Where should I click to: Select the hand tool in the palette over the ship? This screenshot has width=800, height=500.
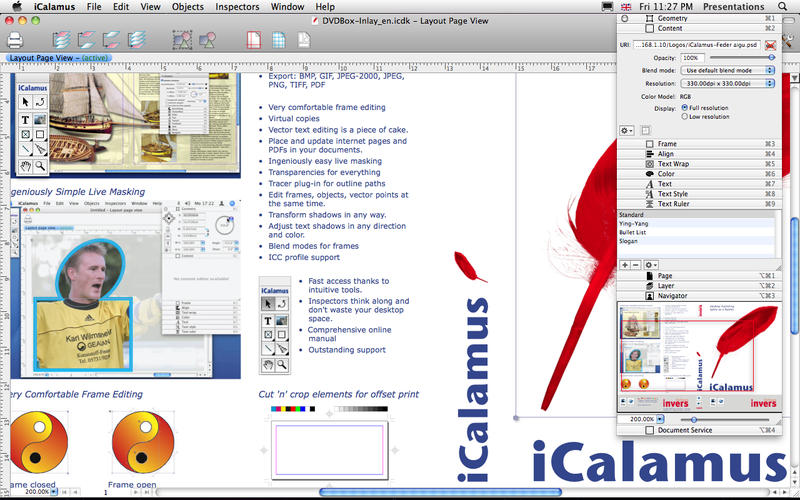coord(25,166)
